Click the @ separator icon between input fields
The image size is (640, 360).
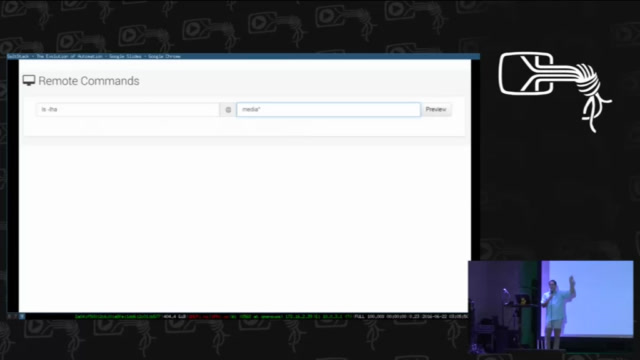[228, 109]
